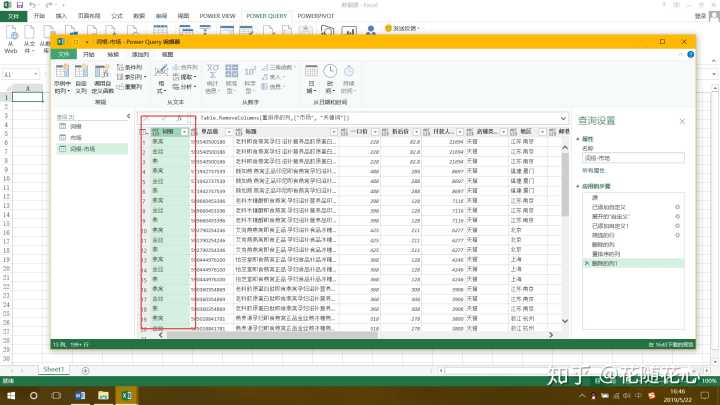This screenshot has width=720, height=405.
Task: Click the 所有属性 link
Action: pos(595,170)
